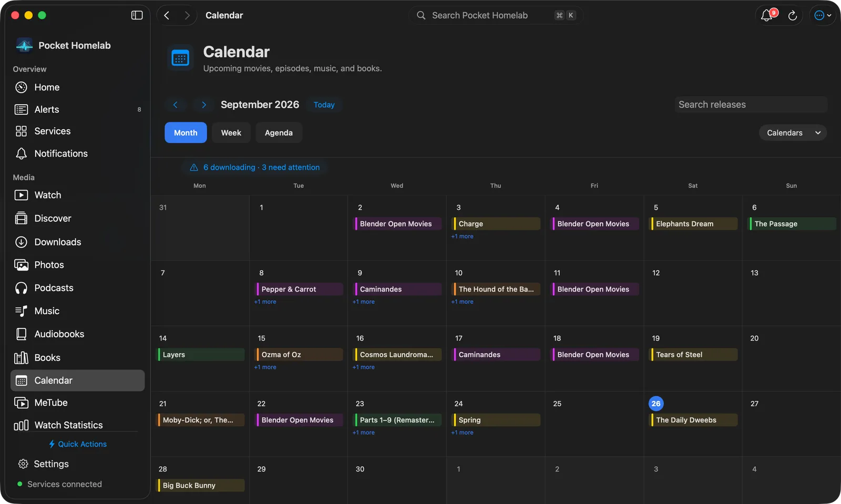Open the Spring event on September 24

[497, 420]
